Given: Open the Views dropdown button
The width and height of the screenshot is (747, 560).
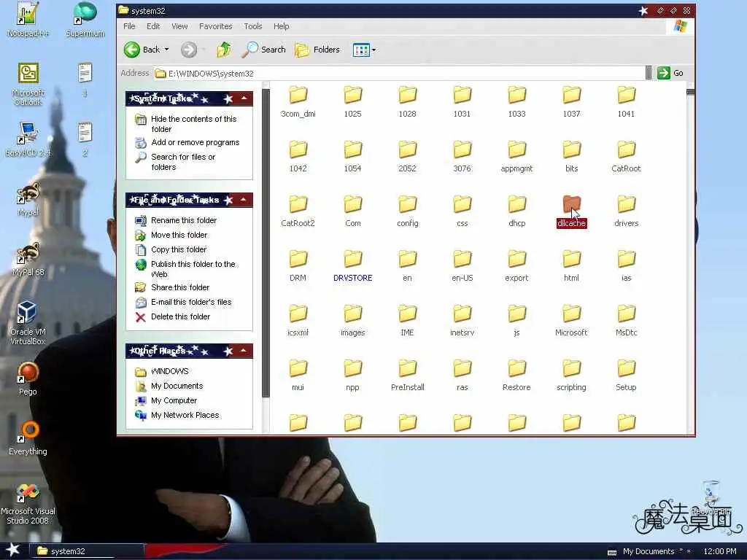Looking at the screenshot, I should [365, 50].
